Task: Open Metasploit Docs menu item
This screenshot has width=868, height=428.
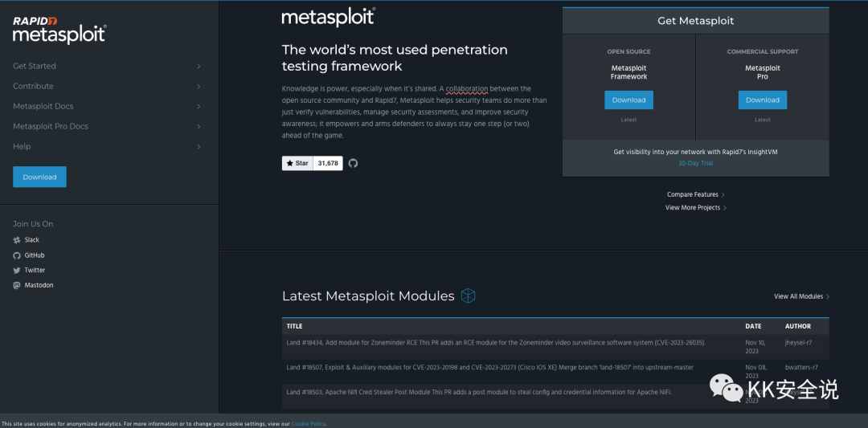Action: [x=43, y=106]
